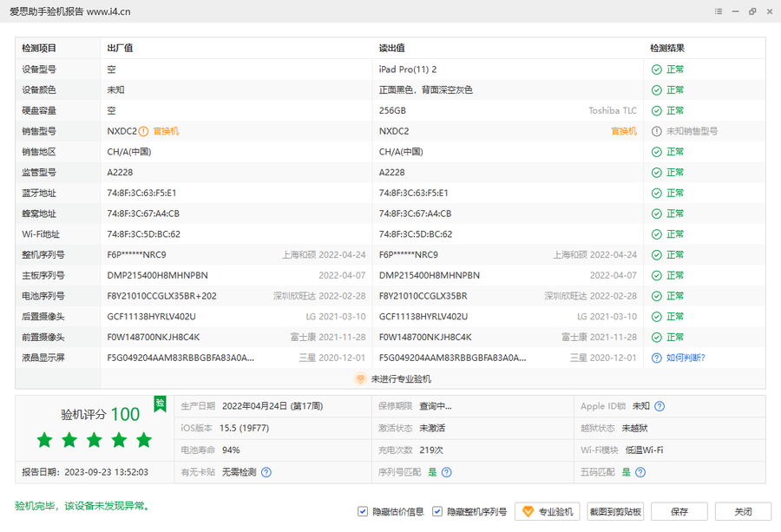Open help icon next to Apple ID锁 未知
781x532 pixels.
click(x=660, y=406)
